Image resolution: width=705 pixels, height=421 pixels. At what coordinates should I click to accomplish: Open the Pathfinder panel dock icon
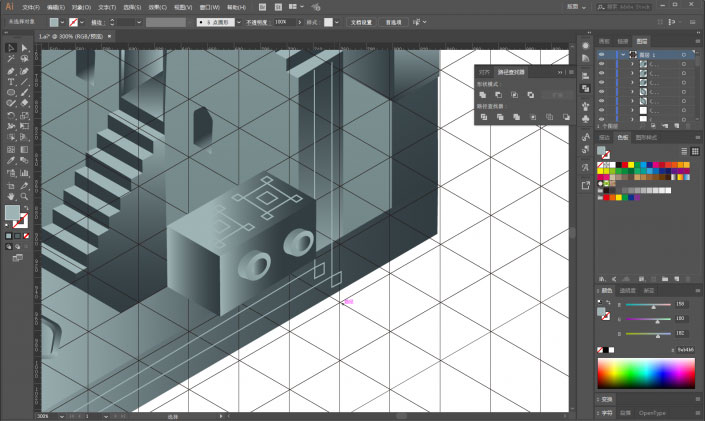[x=585, y=89]
